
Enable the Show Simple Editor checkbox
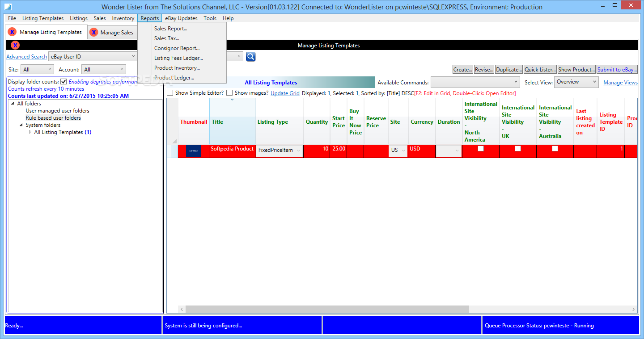click(x=170, y=93)
